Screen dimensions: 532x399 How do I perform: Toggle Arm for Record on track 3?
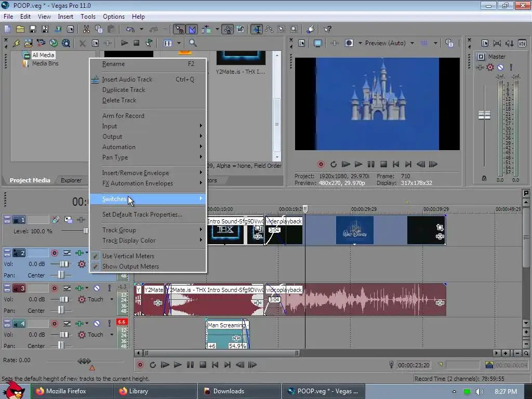pyautogui.click(x=54, y=288)
